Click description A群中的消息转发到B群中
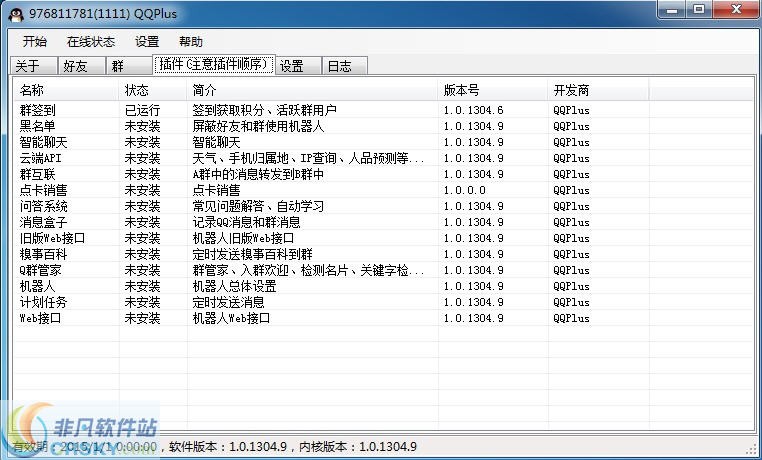This screenshot has height=460, width=762. (x=258, y=174)
